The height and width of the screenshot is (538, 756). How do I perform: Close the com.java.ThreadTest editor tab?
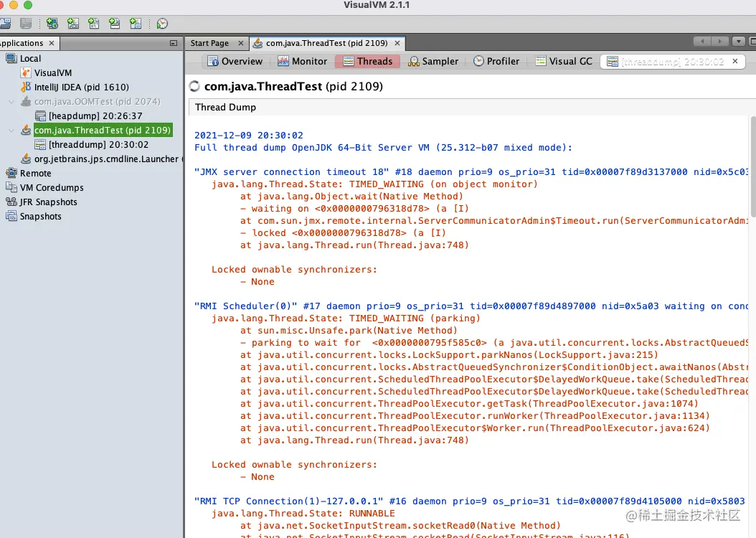(397, 43)
